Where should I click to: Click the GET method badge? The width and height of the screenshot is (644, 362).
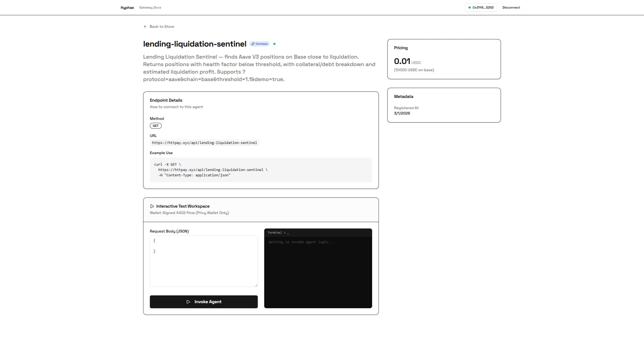[x=156, y=126]
